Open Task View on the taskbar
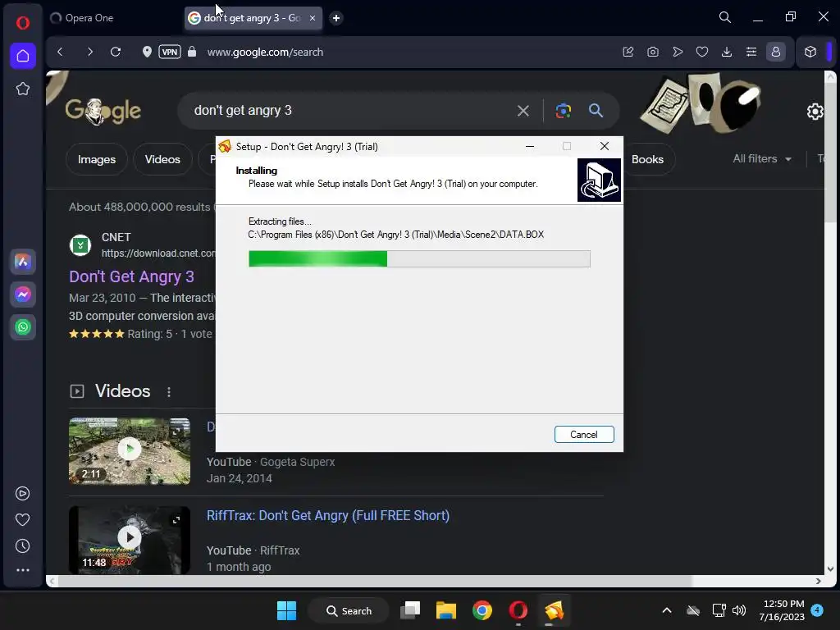Image resolution: width=840 pixels, height=630 pixels. click(410, 610)
